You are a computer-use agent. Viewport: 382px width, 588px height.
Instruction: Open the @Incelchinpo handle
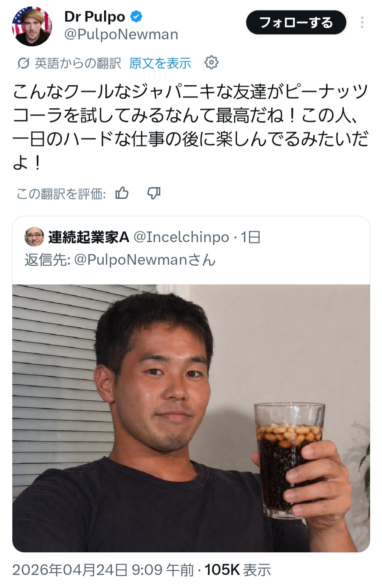[181, 237]
